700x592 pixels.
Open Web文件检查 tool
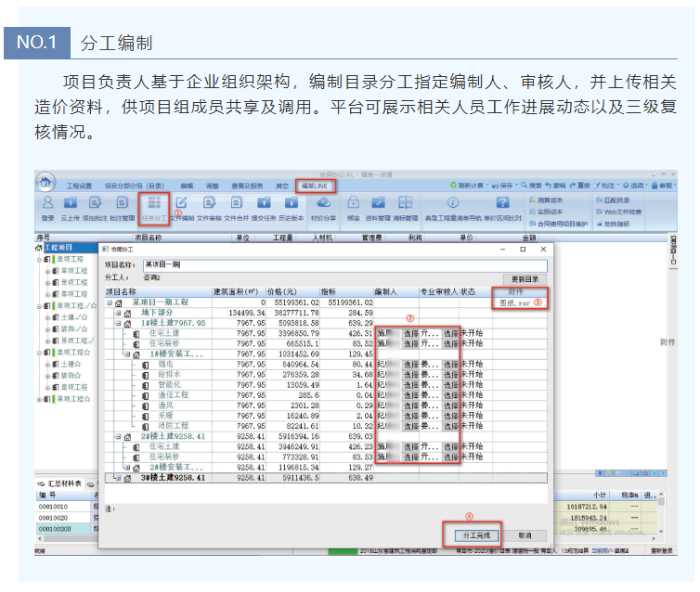point(619,212)
